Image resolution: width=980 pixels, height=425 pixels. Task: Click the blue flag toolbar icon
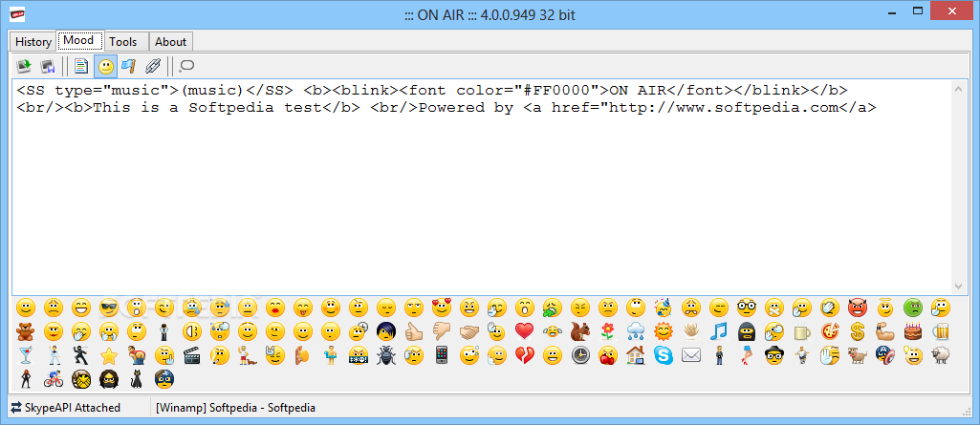129,66
